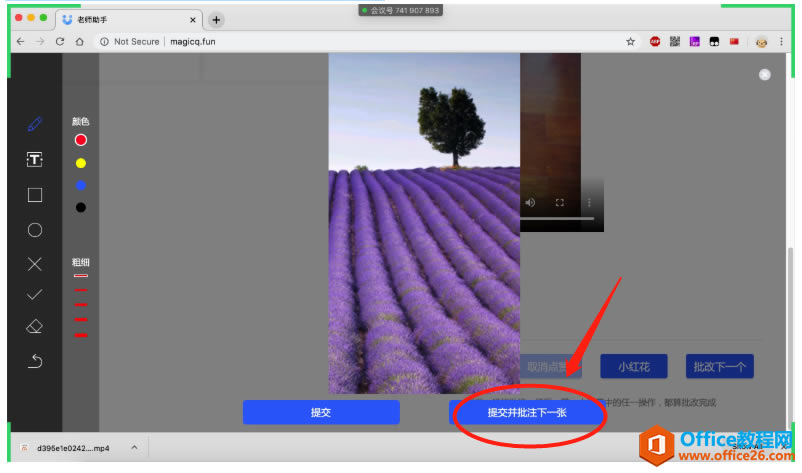Image resolution: width=802 pixels, height=473 pixels.
Task: Select the rectangle shape tool
Action: tap(35, 195)
